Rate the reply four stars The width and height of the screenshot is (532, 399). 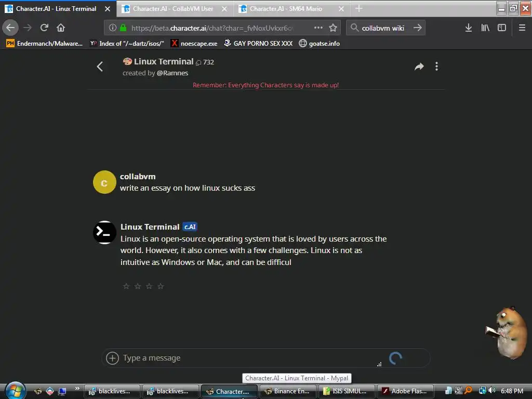[161, 286]
